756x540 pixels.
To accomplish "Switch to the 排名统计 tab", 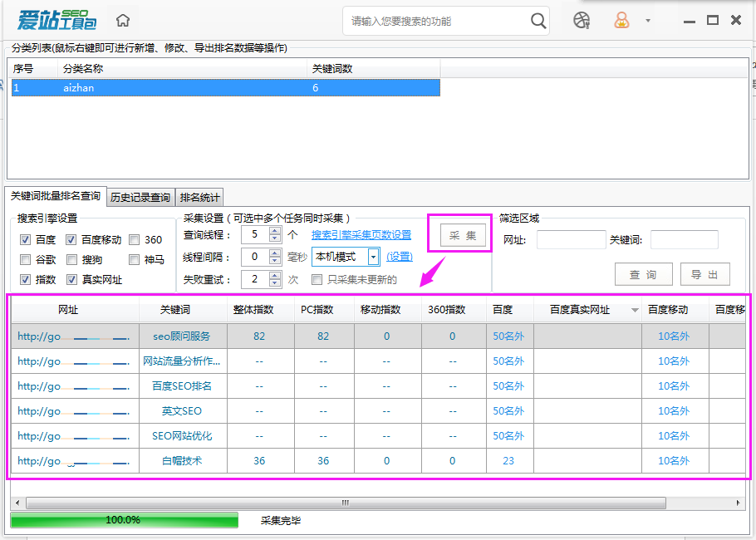I will click(x=199, y=196).
